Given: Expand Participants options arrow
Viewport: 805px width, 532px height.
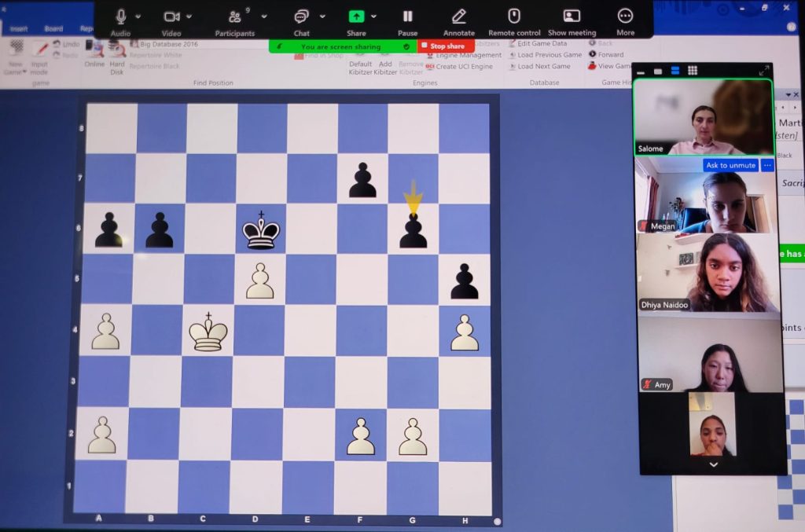Looking at the screenshot, I should (264, 17).
